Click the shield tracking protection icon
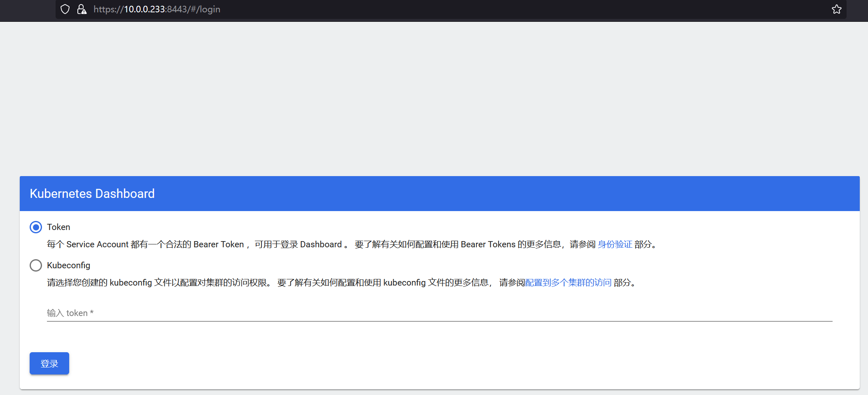Viewport: 868px width, 395px height. coord(65,9)
